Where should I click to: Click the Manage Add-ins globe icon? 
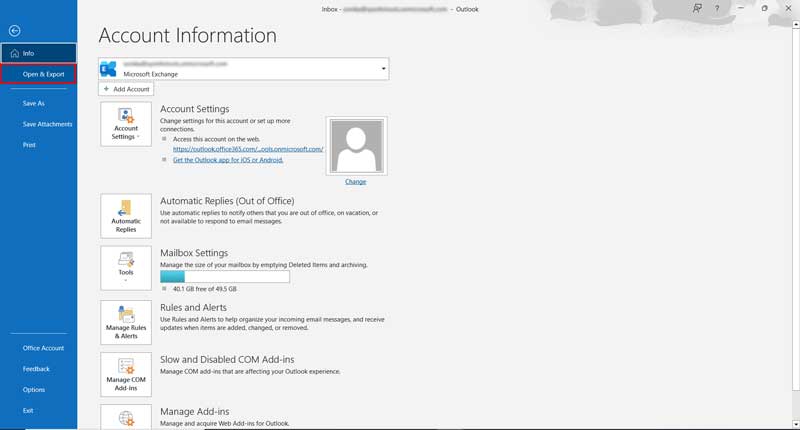click(126, 418)
